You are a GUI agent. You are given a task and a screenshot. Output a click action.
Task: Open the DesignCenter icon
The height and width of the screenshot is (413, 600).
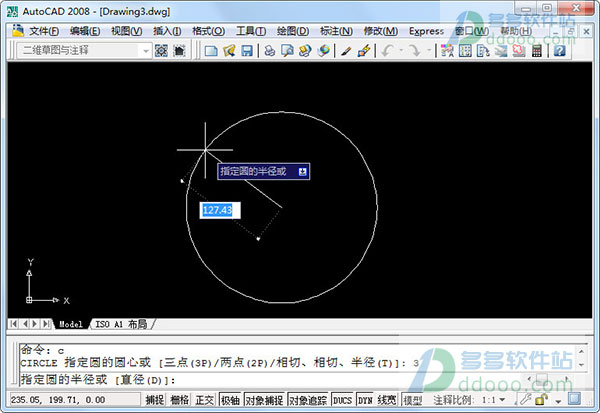point(465,51)
